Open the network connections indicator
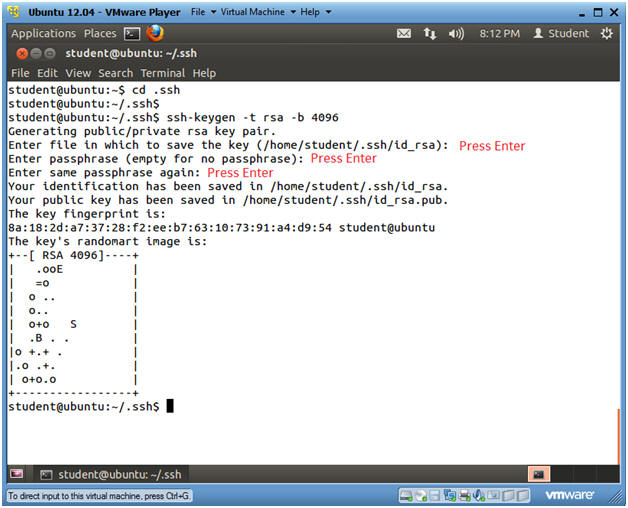The width and height of the screenshot is (628, 508). pyautogui.click(x=430, y=34)
